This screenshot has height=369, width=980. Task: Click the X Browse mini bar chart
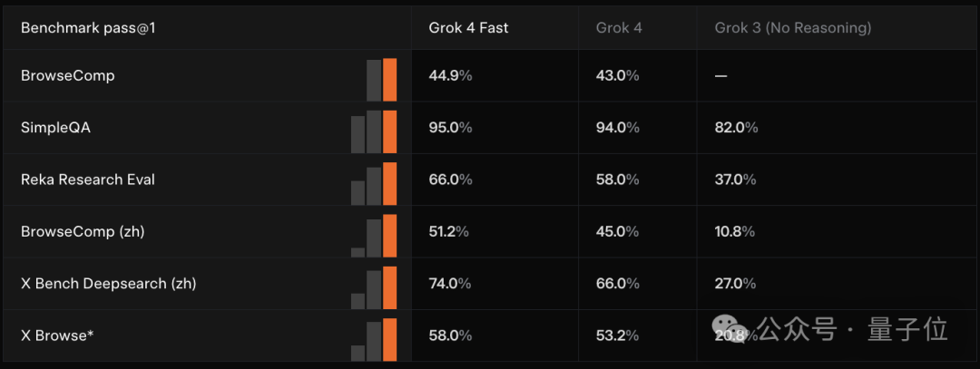click(x=374, y=340)
